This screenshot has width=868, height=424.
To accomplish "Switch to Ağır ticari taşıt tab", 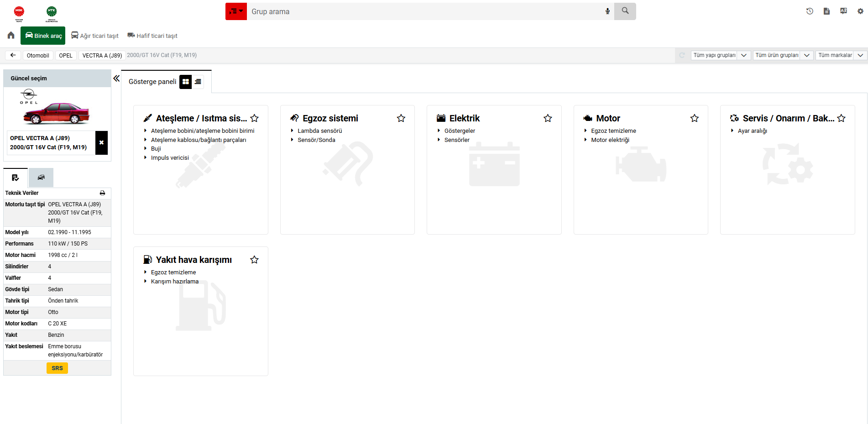I will (95, 36).
